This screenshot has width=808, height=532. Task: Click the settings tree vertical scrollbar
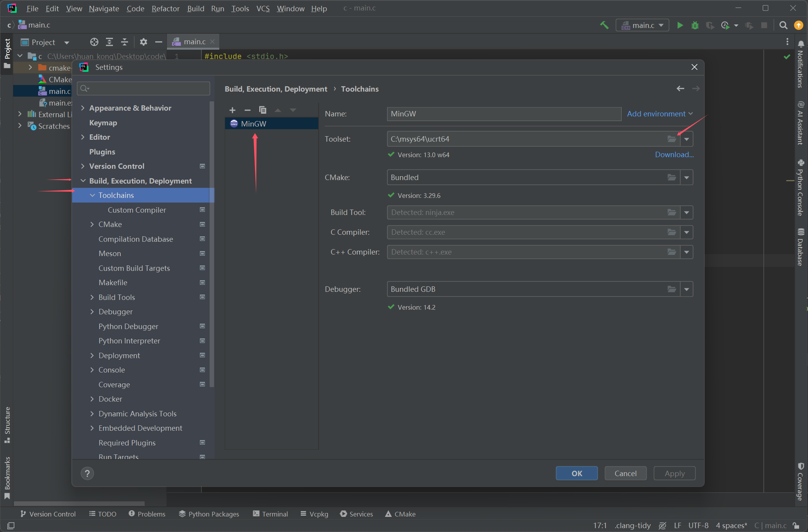[212, 244]
